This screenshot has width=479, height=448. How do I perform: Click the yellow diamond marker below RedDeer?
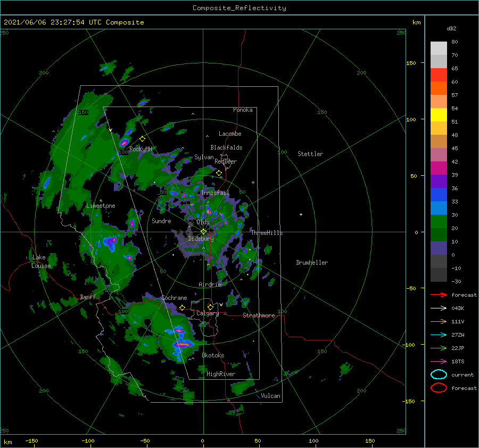[x=219, y=173]
